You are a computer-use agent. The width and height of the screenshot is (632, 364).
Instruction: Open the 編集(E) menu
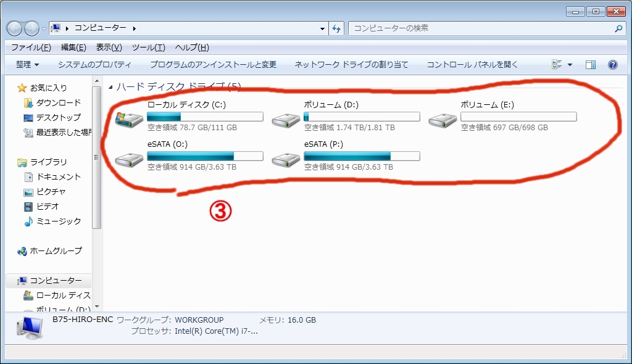(x=73, y=48)
